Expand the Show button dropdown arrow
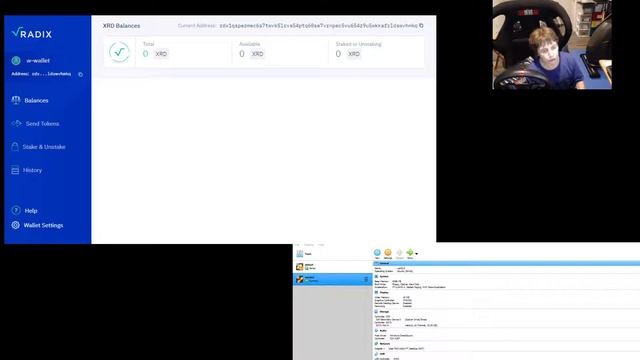Image resolution: width=640 pixels, height=360 pixels. (x=416, y=254)
